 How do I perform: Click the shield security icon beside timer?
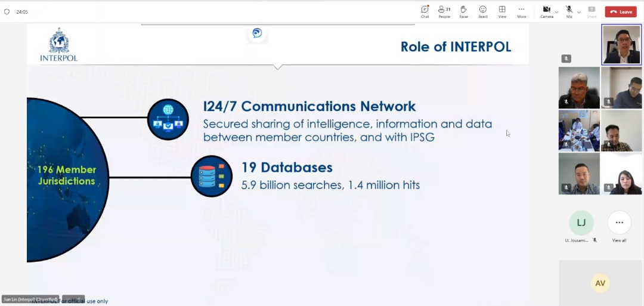[x=7, y=12]
